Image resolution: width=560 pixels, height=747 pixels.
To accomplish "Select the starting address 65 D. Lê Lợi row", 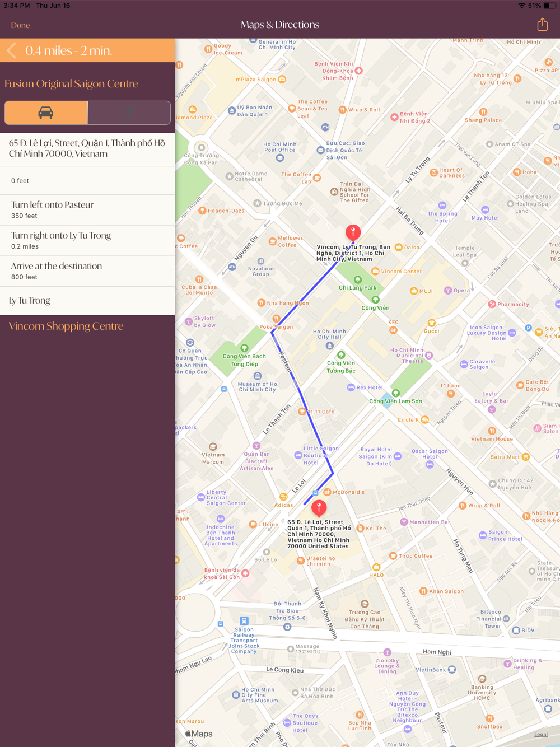I will tap(87, 149).
